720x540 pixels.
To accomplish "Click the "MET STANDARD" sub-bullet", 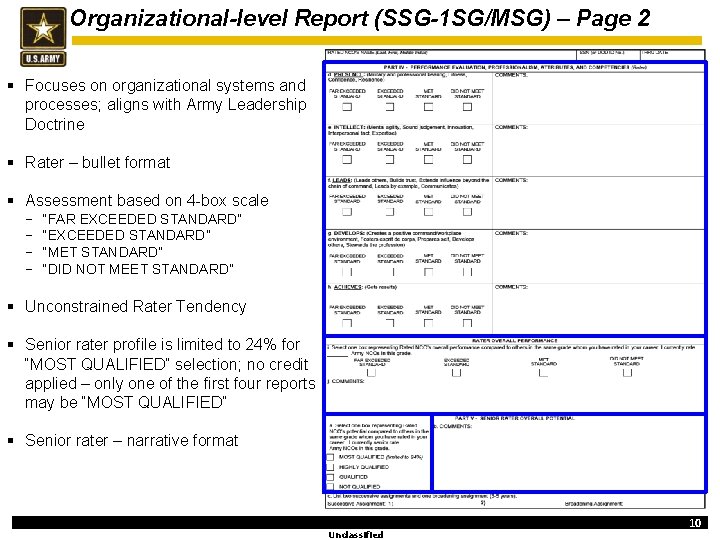I will (102, 252).
